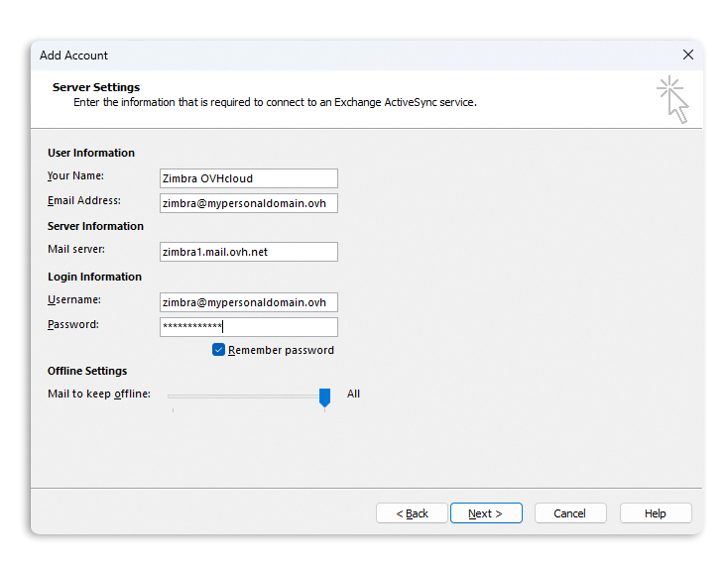This screenshot has width=728, height=565.
Task: Close the Add Account dialog
Action: point(687,55)
